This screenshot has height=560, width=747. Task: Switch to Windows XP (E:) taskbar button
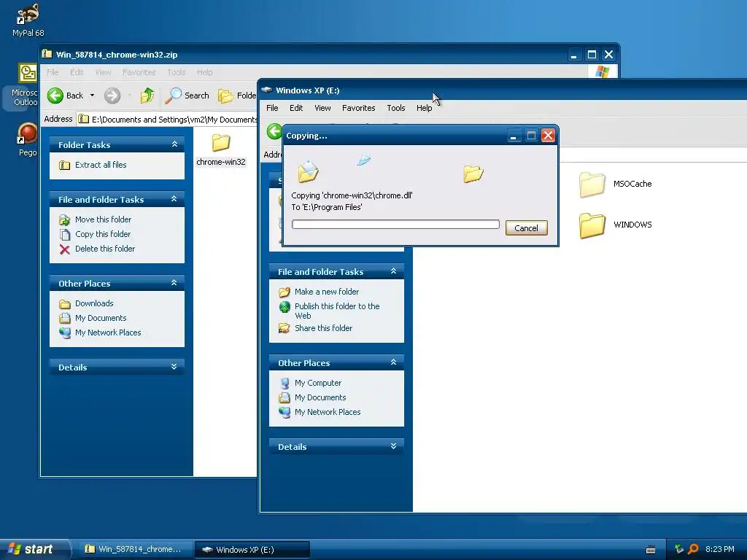[x=252, y=550]
